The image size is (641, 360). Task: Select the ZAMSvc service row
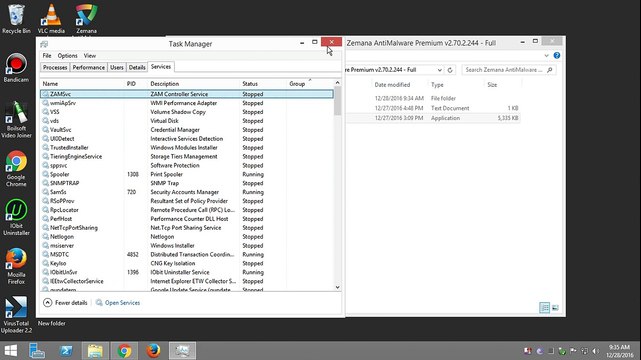coord(187,94)
